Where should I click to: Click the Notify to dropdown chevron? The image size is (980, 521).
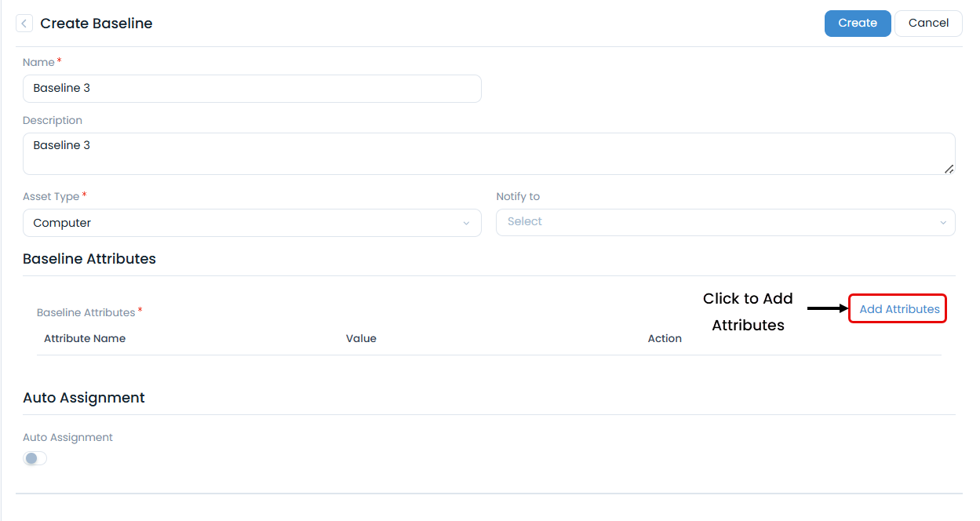[943, 223]
